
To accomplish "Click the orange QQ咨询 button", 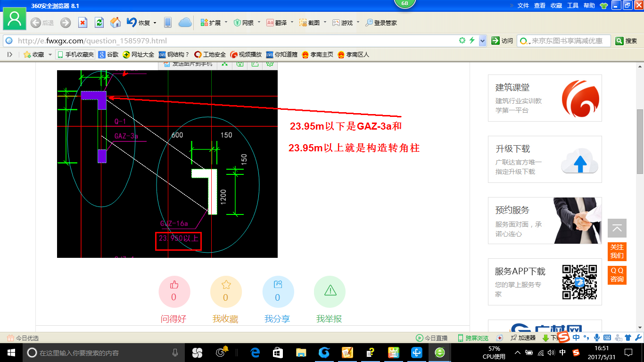I will [617, 275].
